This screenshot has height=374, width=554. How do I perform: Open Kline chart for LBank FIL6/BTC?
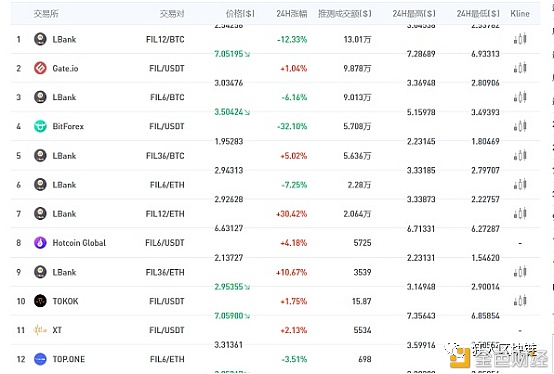click(x=520, y=97)
